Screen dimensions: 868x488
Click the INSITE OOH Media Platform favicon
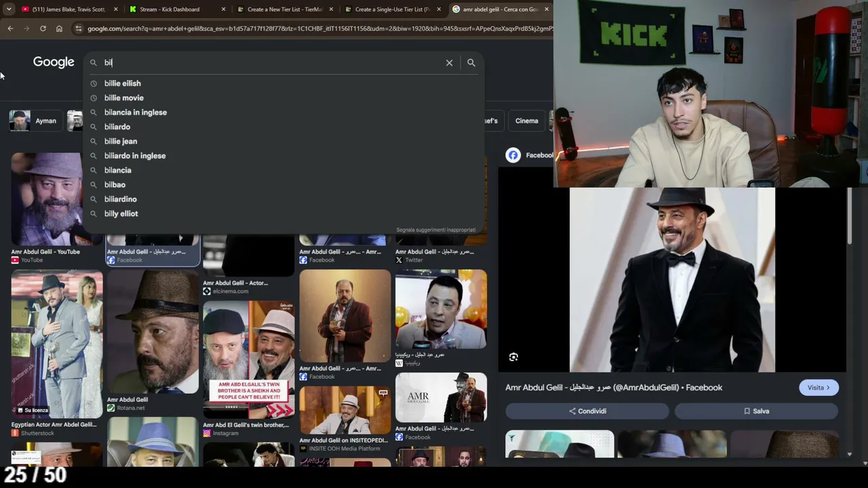point(303,449)
